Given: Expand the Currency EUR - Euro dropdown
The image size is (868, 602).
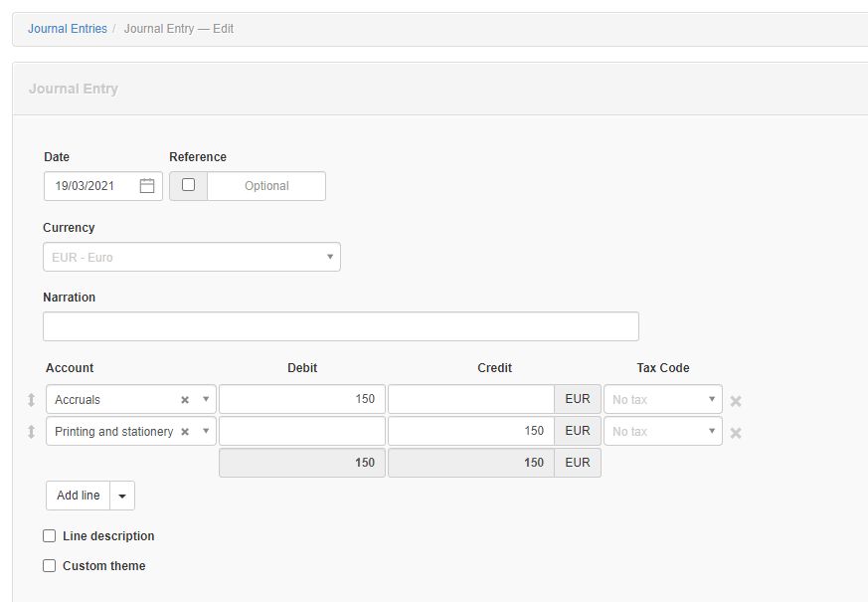Looking at the screenshot, I should (192, 257).
